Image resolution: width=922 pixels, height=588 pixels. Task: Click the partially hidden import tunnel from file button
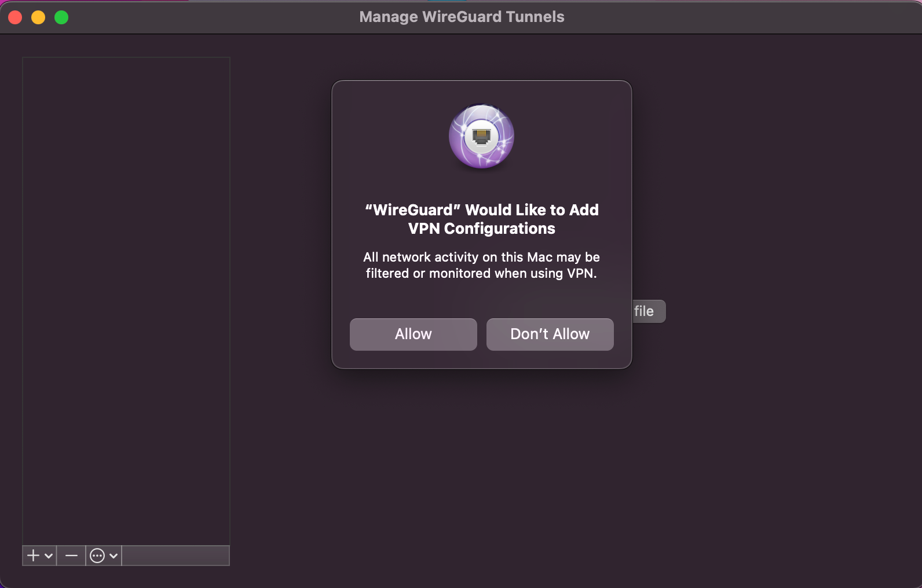click(649, 311)
